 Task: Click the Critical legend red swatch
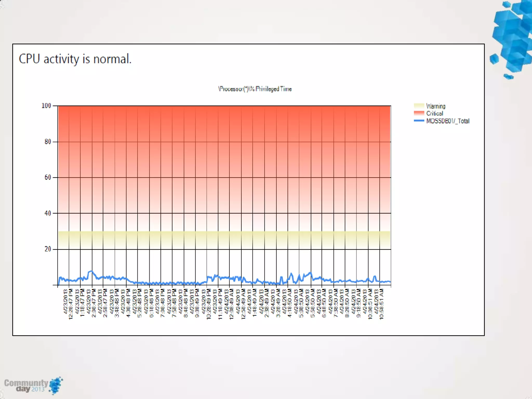[x=419, y=113]
